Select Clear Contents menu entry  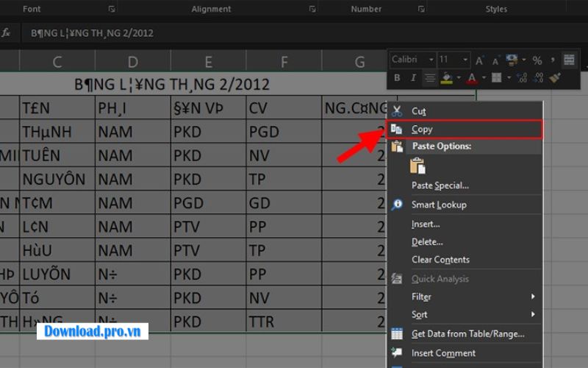(x=465, y=260)
